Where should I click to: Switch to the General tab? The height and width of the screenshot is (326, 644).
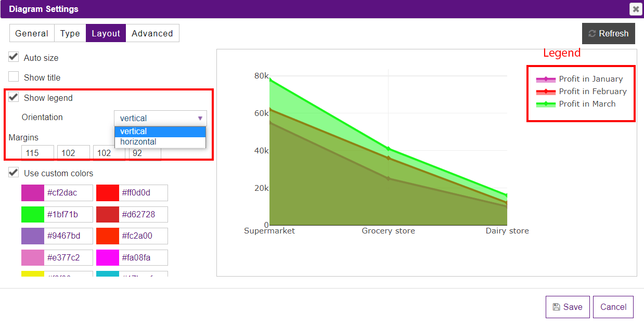click(31, 33)
